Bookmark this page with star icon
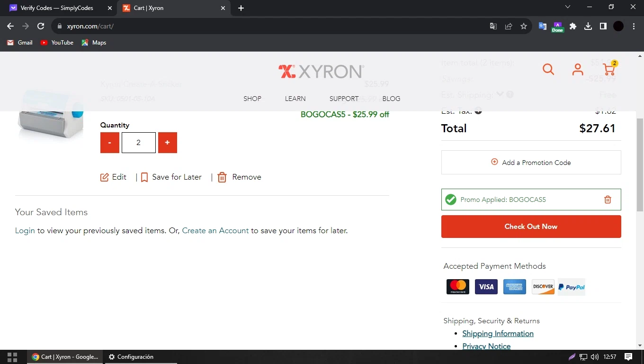The height and width of the screenshot is (364, 644). (524, 26)
